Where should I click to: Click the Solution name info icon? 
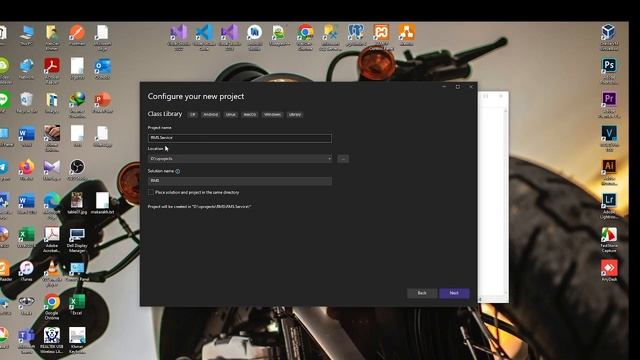[x=178, y=171]
